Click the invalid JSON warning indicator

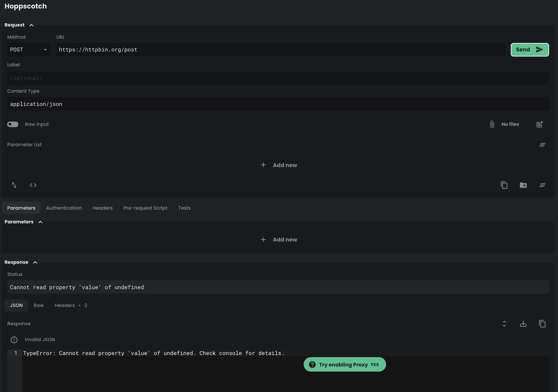click(14, 339)
